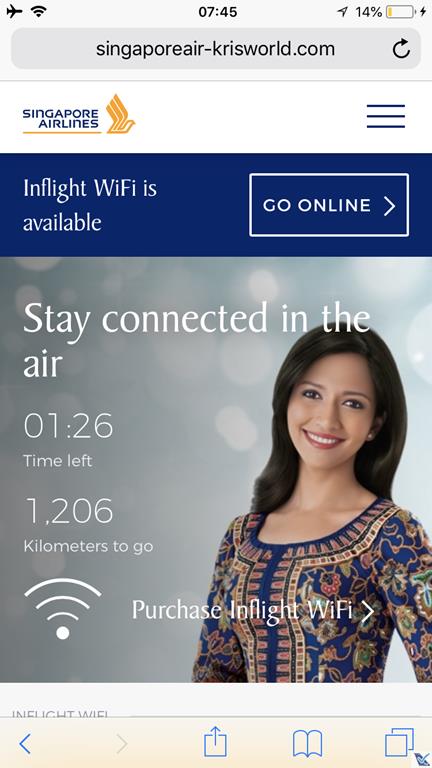Open the Safari bookmarks book icon

click(x=308, y=744)
